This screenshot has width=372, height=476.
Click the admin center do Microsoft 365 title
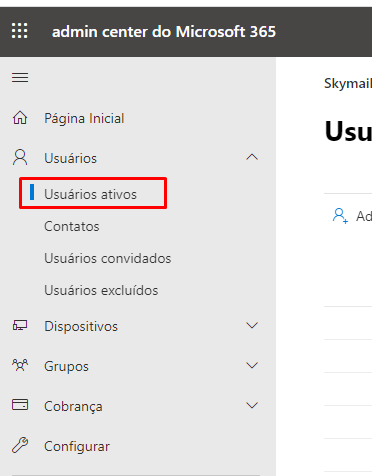click(164, 32)
